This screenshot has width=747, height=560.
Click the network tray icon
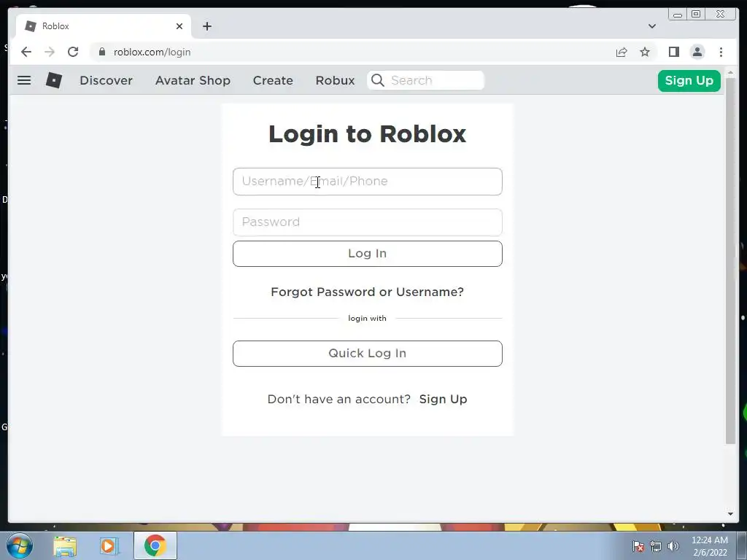coord(656,546)
